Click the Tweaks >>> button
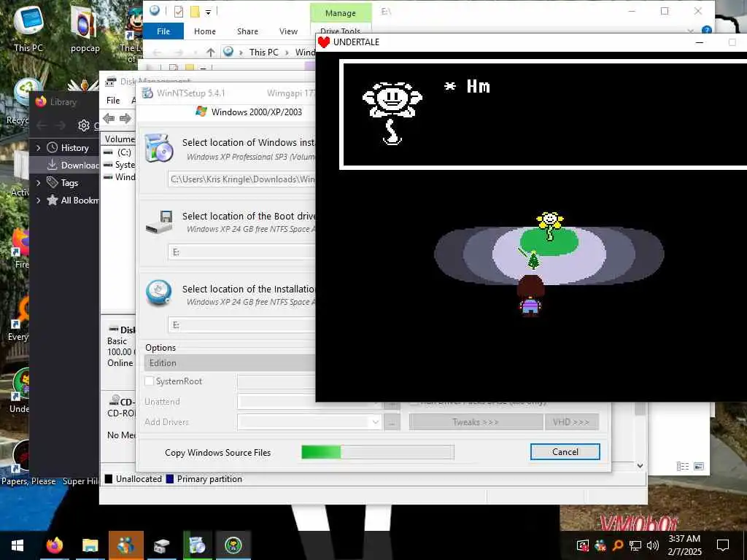Image resolution: width=747 pixels, height=560 pixels. coord(476,422)
